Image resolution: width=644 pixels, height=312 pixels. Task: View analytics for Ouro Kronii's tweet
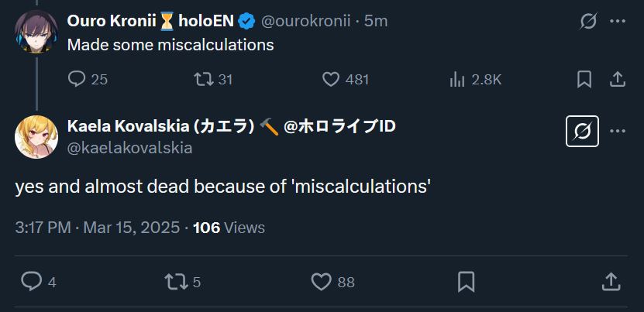(457, 79)
